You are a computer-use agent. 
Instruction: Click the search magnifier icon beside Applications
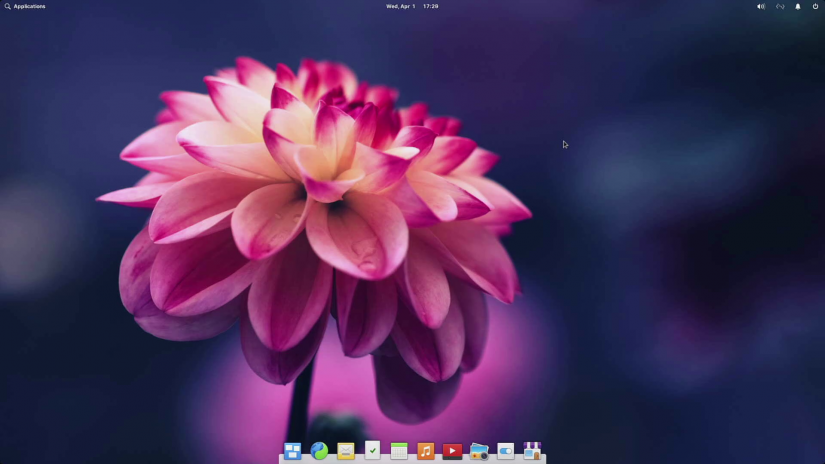click(x=7, y=6)
